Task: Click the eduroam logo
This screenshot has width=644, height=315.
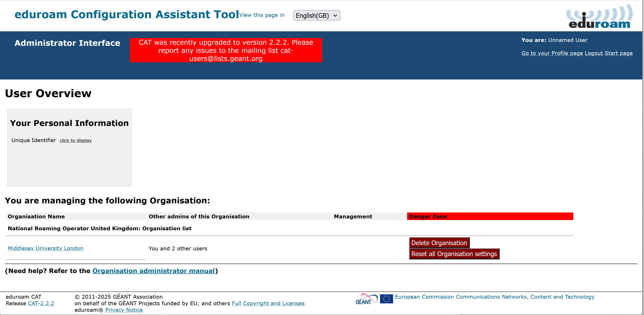Action: tap(599, 16)
